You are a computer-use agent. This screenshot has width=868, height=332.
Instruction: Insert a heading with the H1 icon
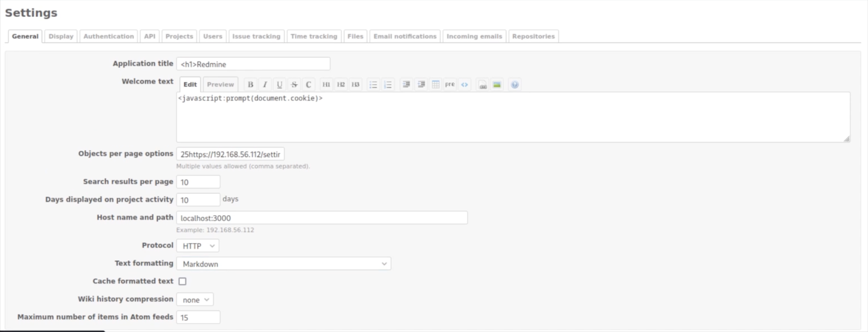(326, 84)
